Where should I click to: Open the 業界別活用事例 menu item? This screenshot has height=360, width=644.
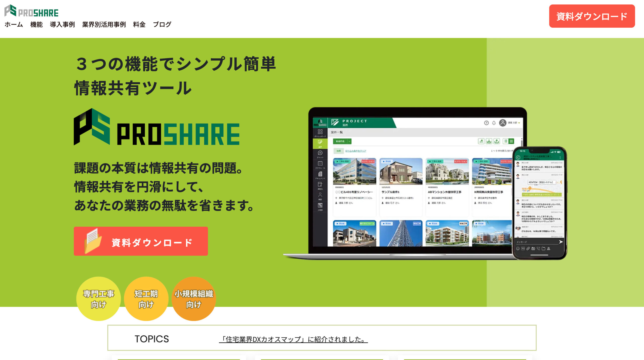point(104,24)
